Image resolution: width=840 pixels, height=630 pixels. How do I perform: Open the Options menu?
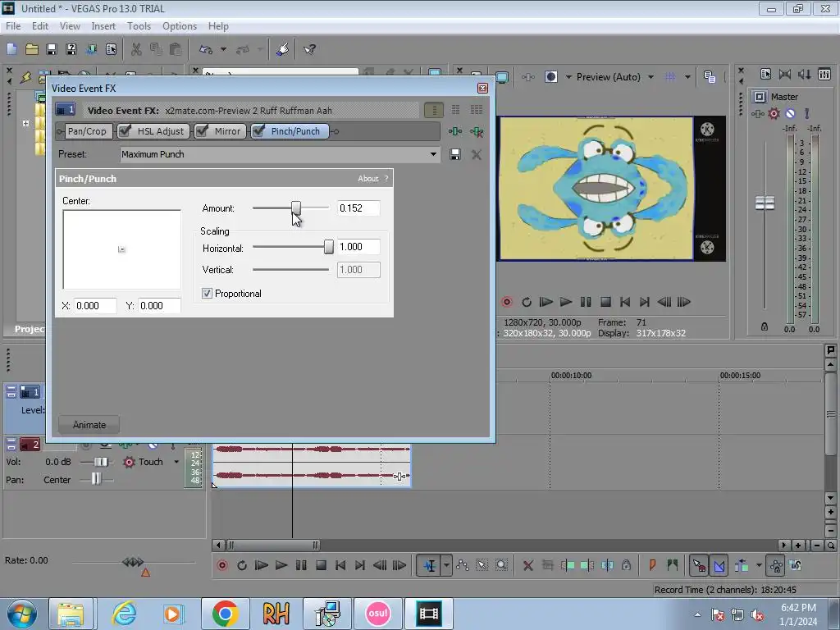180,25
